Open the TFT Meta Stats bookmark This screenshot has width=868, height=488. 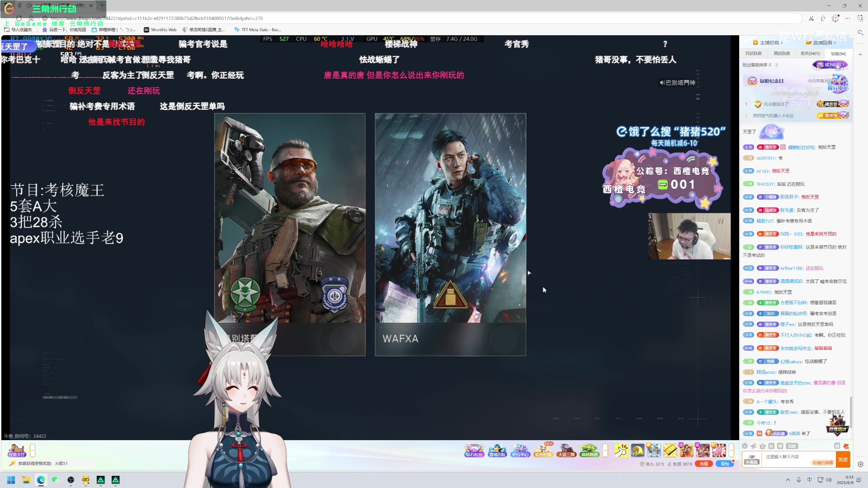tap(258, 30)
